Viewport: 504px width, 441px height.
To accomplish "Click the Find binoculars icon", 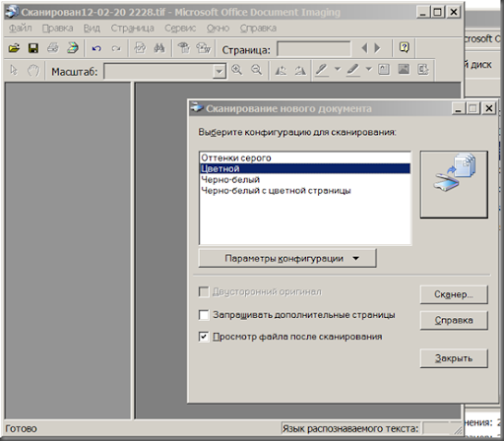I will 159,48.
